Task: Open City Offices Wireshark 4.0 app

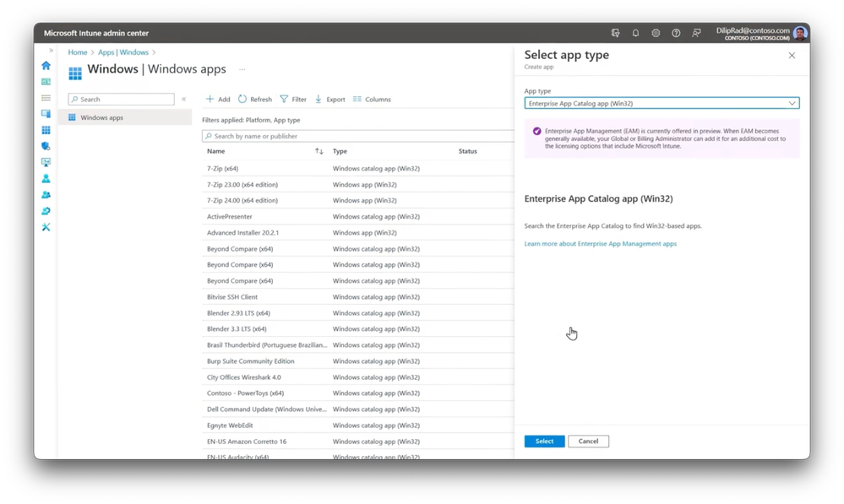Action: point(244,377)
